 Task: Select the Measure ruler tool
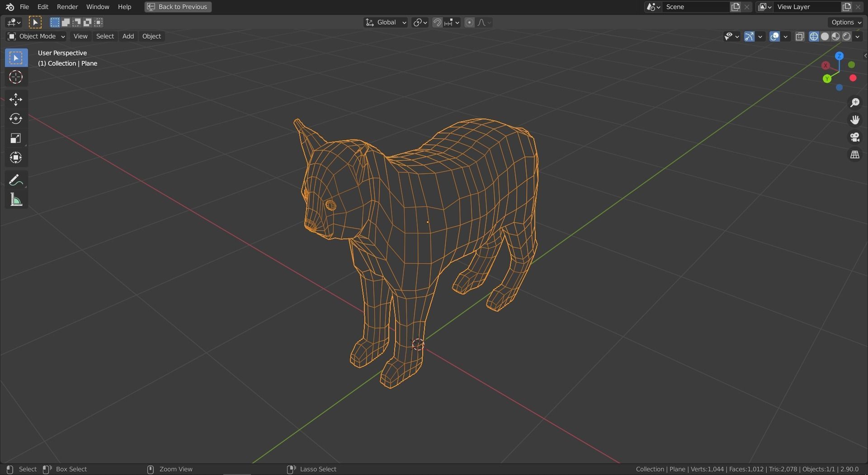click(16, 200)
